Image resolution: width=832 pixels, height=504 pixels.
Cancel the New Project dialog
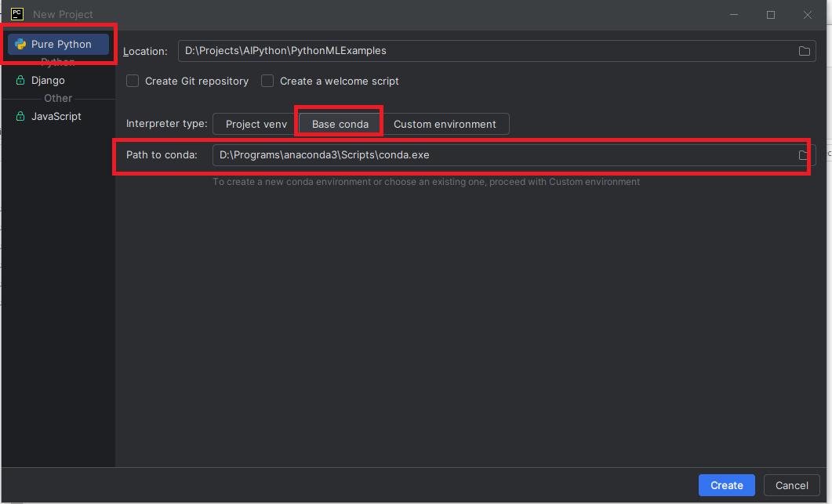click(x=791, y=485)
